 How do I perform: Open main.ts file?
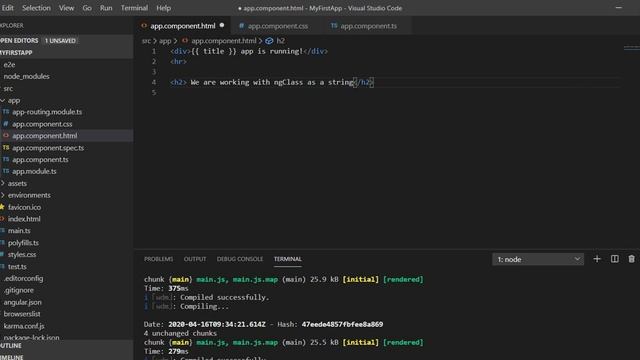tap(19, 231)
